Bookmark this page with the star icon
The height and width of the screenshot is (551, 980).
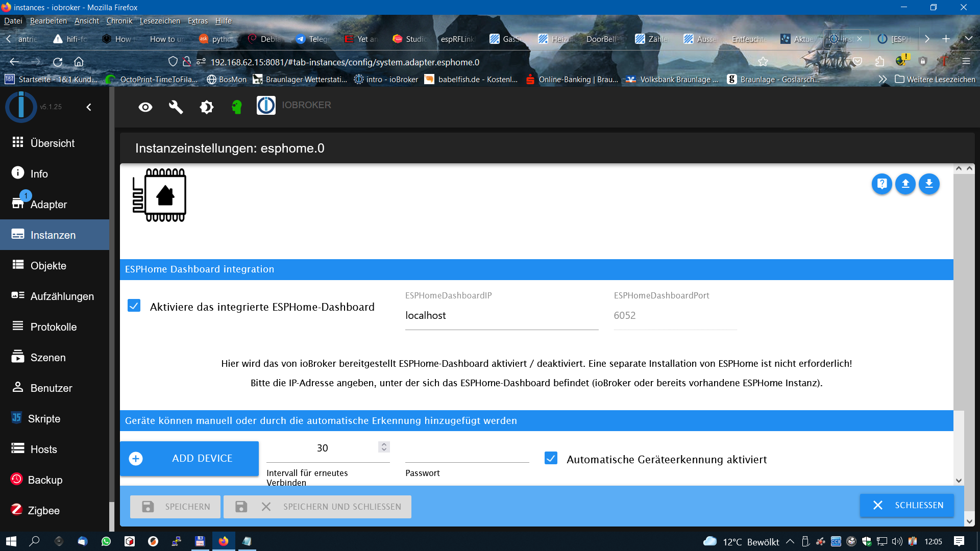coord(763,62)
